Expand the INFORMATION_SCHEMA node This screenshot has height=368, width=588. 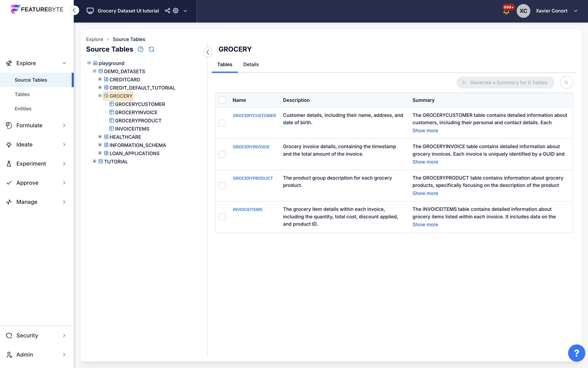click(x=100, y=145)
